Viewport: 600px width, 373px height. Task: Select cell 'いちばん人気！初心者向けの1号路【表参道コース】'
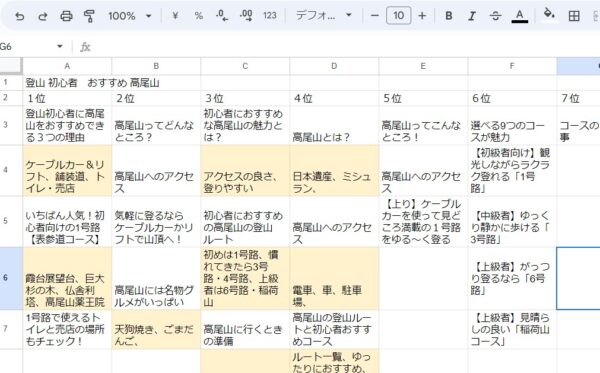(x=67, y=222)
